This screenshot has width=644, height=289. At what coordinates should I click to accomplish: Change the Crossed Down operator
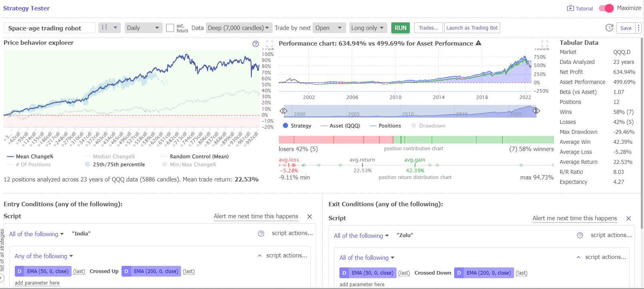433,273
